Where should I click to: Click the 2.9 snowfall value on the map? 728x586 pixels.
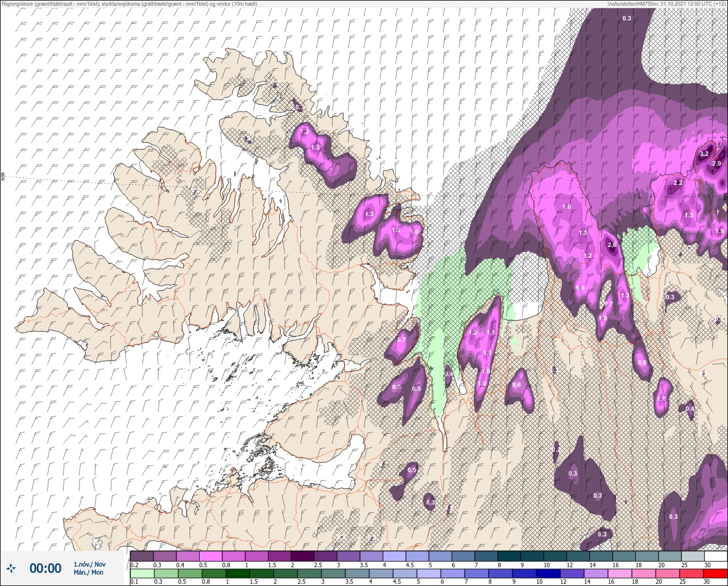pos(717,164)
